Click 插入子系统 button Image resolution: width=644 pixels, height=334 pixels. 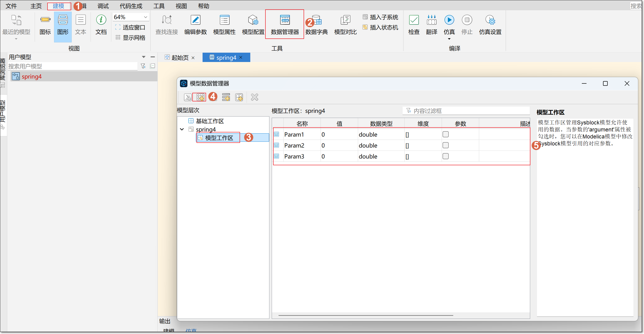point(380,17)
